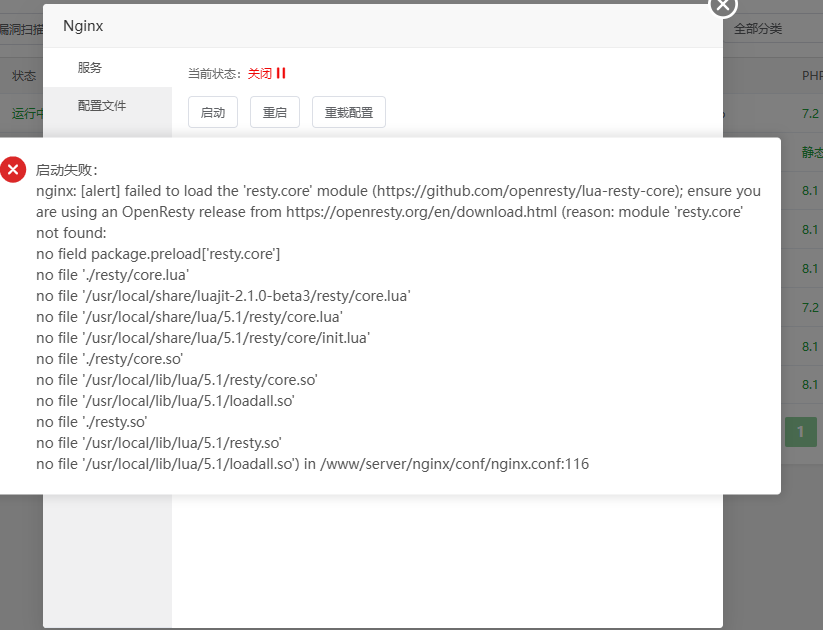Image resolution: width=823 pixels, height=630 pixels.
Task: Select 全部分类 in the background page
Action: [757, 28]
